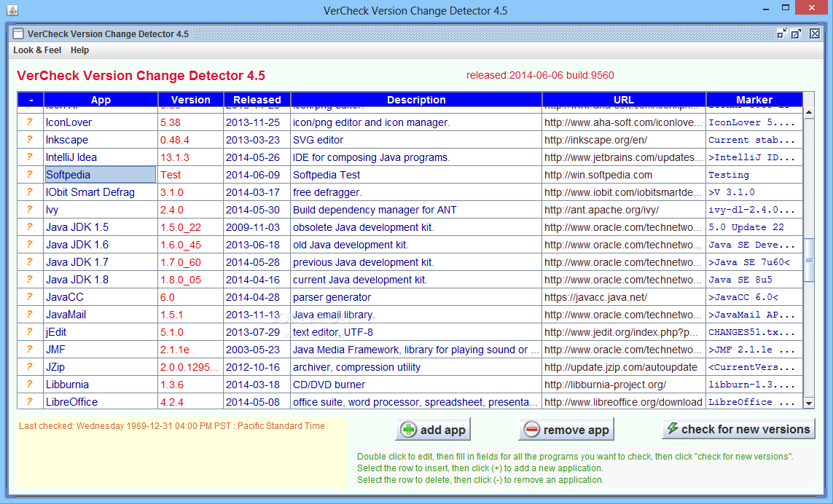Click the status icon in the Libburnia row

(30, 385)
